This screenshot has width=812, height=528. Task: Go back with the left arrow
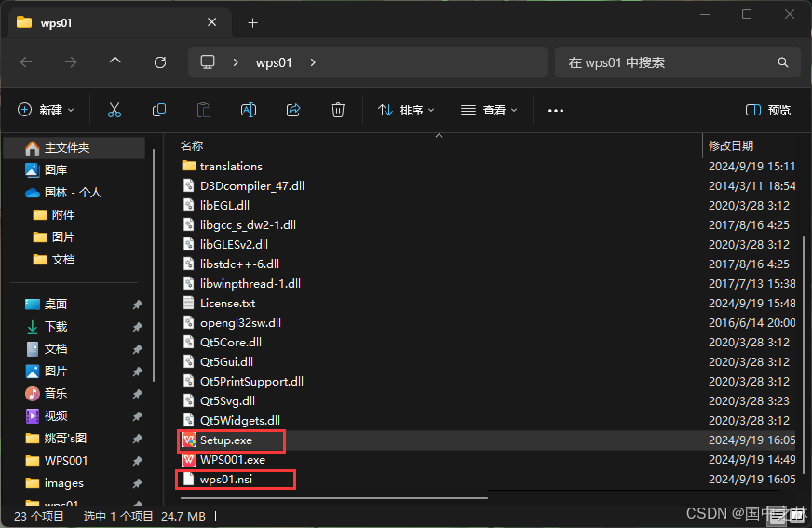pos(26,62)
